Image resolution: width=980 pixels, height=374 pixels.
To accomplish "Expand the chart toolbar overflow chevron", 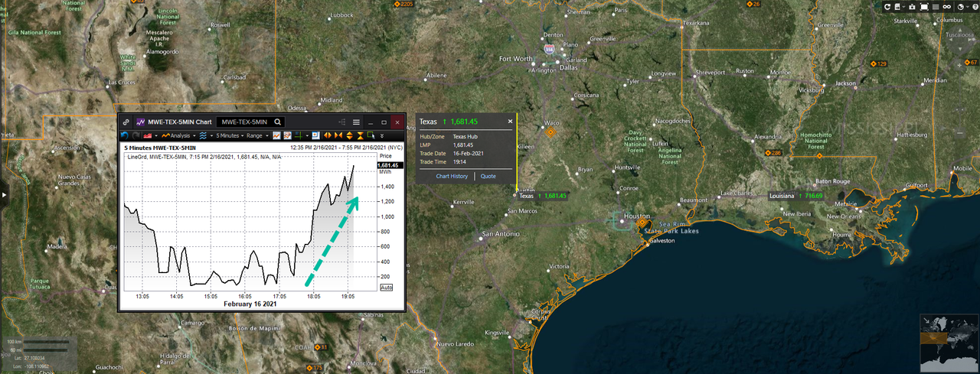I will pyautogui.click(x=381, y=135).
